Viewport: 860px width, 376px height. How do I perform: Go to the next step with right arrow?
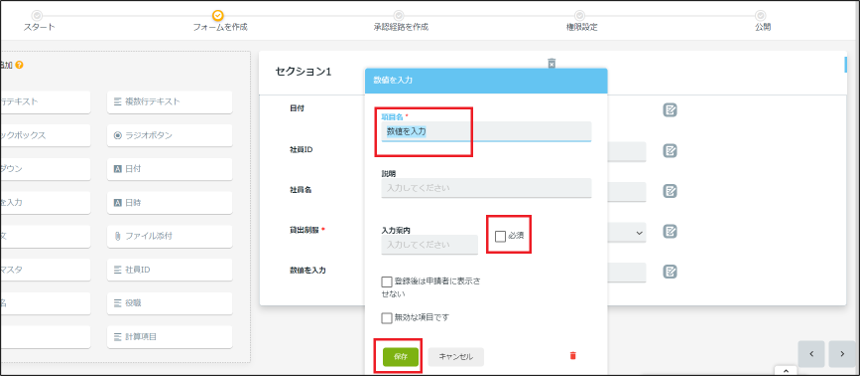(842, 354)
